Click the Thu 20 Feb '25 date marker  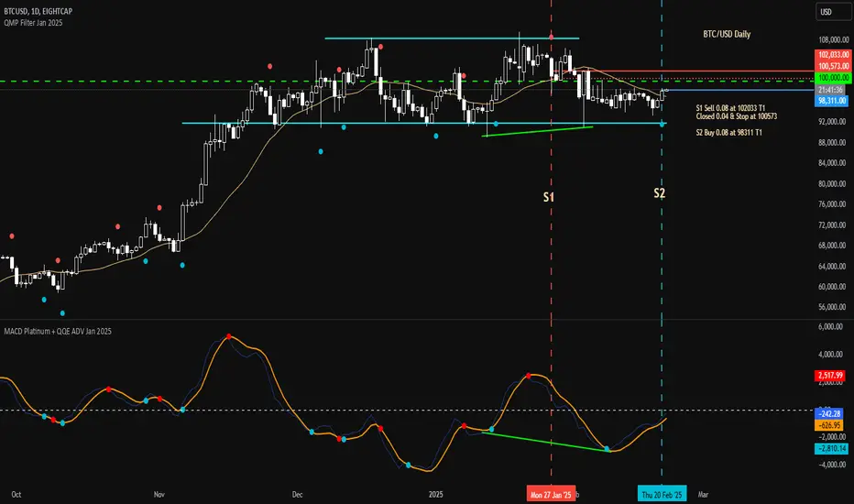point(662,495)
